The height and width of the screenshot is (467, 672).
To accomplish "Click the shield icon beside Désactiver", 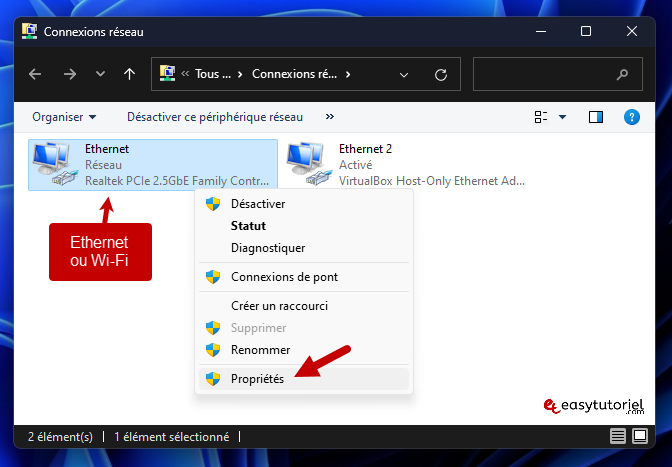I will click(x=213, y=204).
